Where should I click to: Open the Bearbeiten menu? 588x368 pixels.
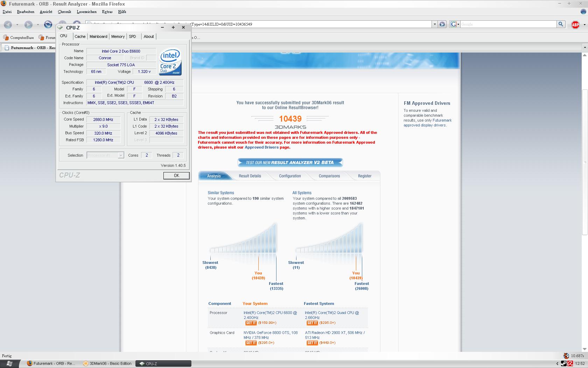coord(26,12)
